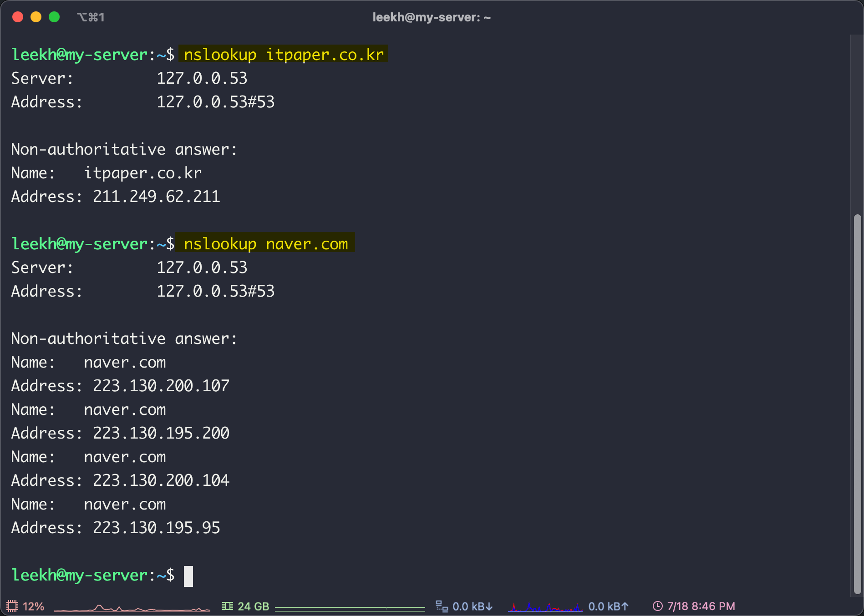Click the IP address 223.130.195.200
864x616 pixels.
click(161, 433)
